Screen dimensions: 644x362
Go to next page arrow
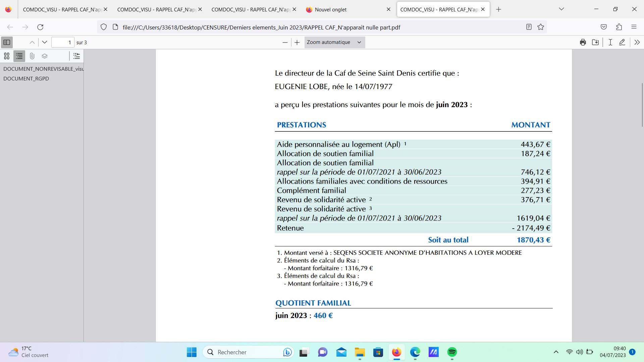pos(44,42)
